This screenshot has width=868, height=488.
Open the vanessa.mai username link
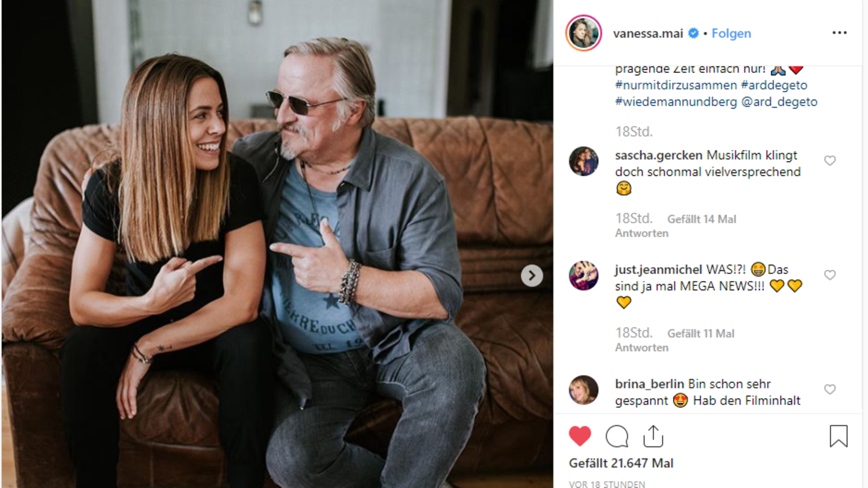(x=648, y=34)
